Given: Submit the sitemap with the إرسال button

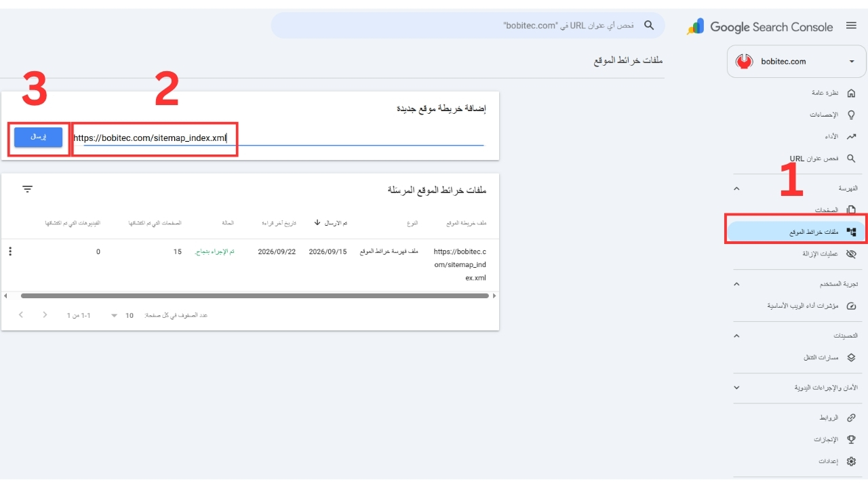Looking at the screenshot, I should click(x=39, y=137).
